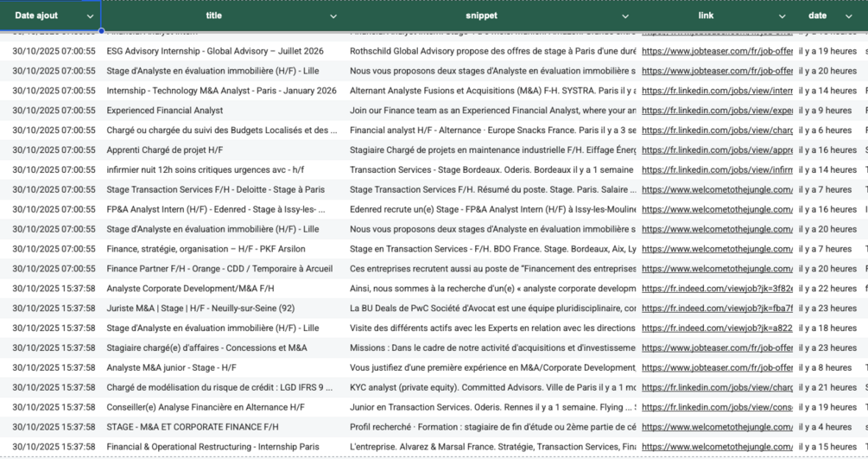Select title cell 'FP&A Analyst Intern (H/F) - Edenred'

[216, 209]
